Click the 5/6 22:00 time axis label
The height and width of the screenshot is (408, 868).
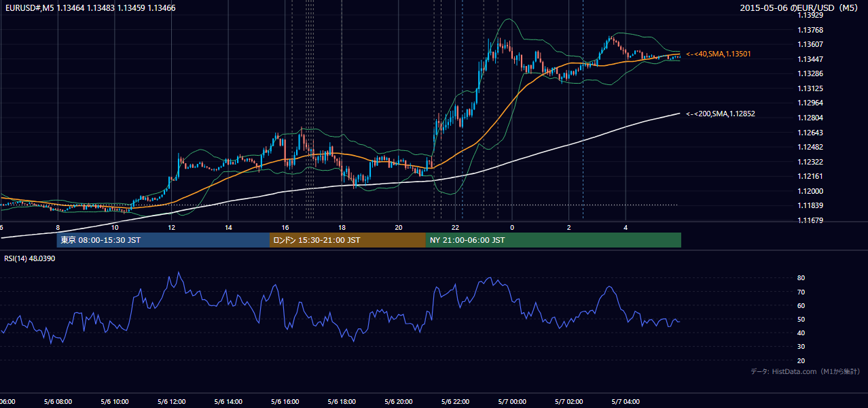(456, 402)
